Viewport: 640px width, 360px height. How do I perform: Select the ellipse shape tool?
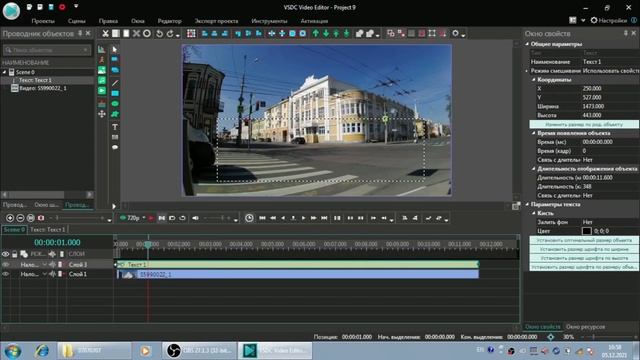(x=115, y=104)
